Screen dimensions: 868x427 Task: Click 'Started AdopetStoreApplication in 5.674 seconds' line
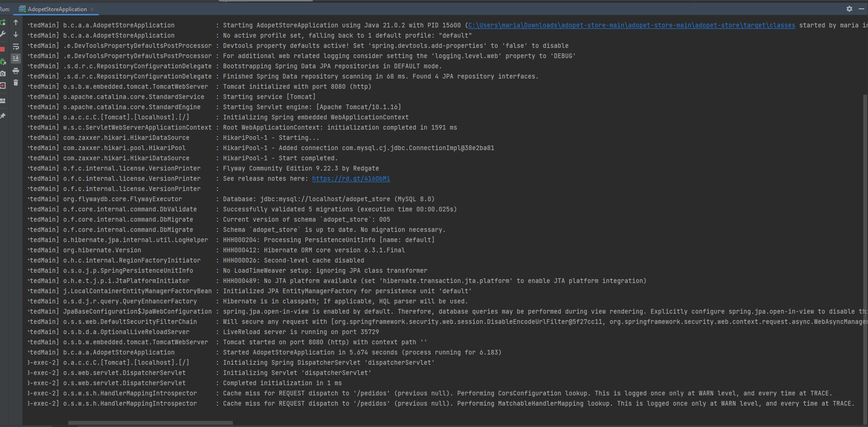click(x=362, y=353)
